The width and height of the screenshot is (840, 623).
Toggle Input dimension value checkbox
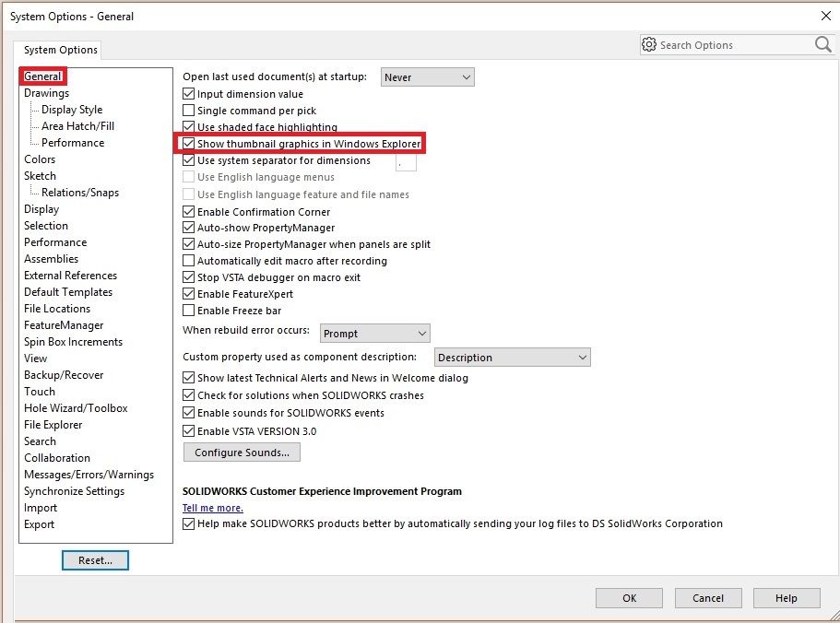pos(189,94)
